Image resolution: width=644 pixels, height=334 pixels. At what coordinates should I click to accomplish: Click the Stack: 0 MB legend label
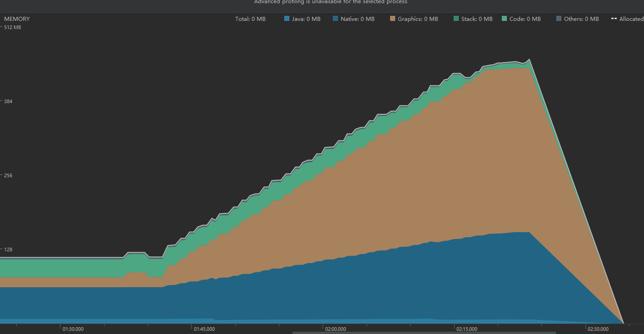coord(477,19)
